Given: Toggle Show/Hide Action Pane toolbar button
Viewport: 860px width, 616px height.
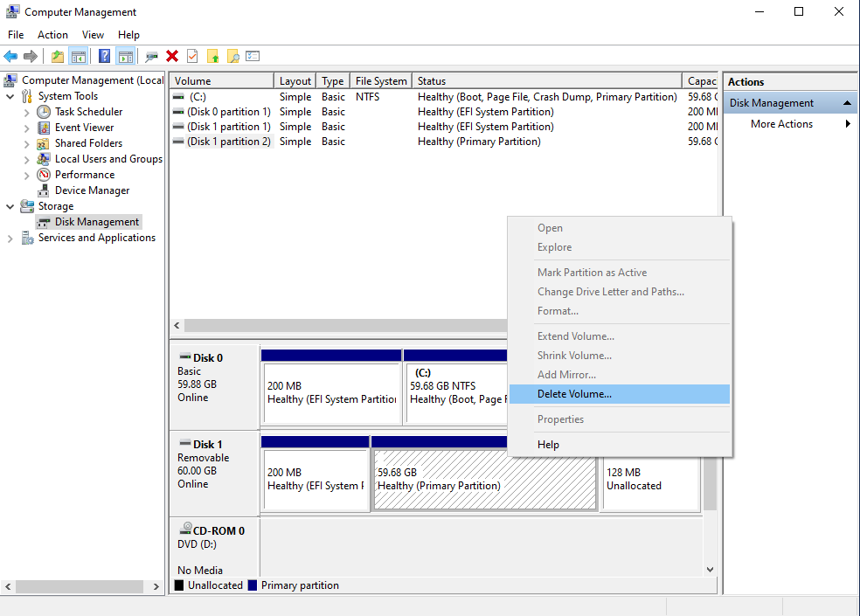Looking at the screenshot, I should 125,56.
